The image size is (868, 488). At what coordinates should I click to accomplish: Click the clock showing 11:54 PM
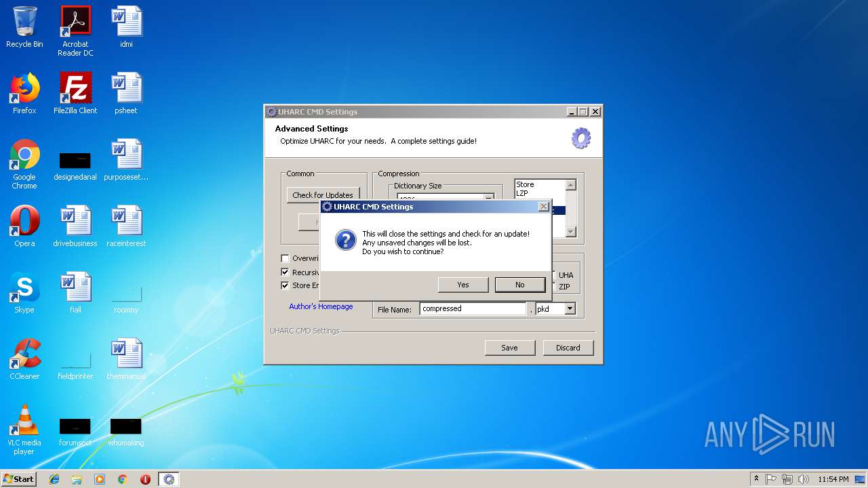click(833, 479)
